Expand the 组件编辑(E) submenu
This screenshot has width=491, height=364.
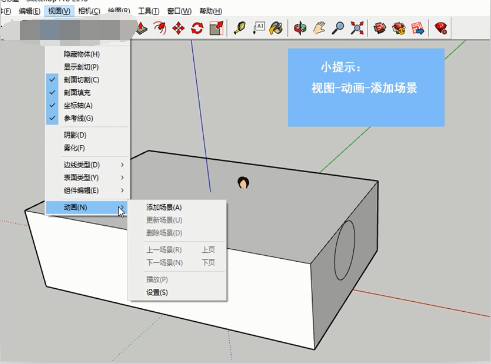88,190
